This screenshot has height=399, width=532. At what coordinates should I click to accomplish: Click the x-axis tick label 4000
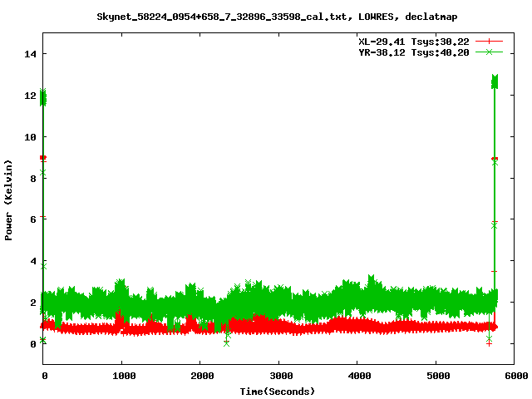(x=359, y=376)
